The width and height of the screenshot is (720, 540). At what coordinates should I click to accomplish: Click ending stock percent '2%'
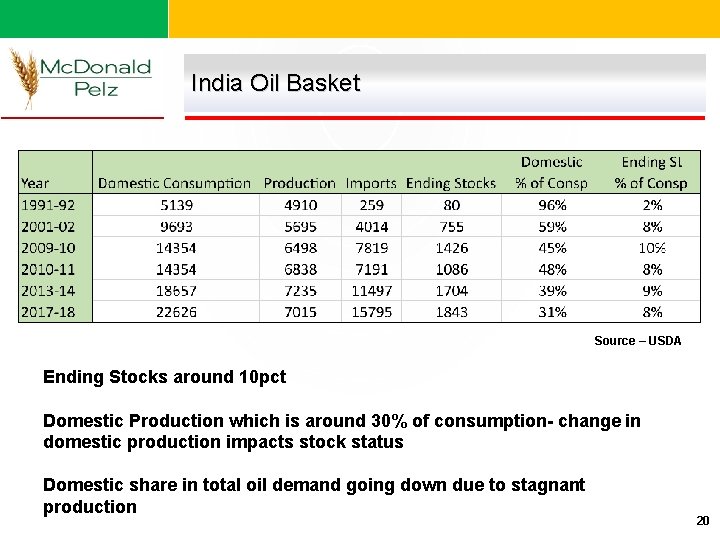(x=652, y=205)
